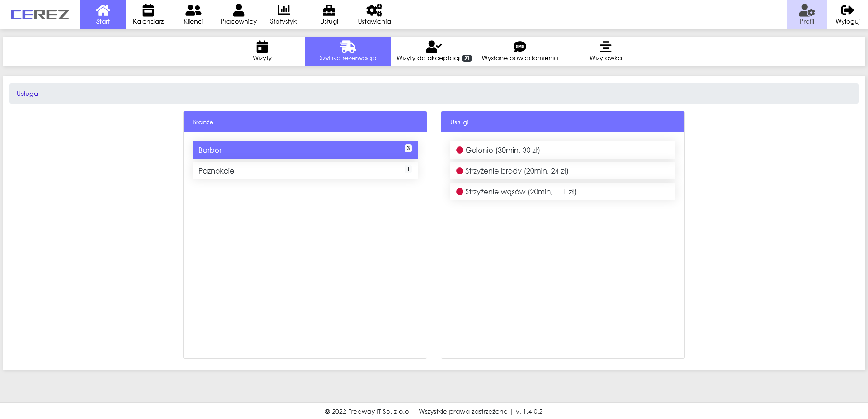This screenshot has height=419, width=868.
Task: Click the CEREZ logo
Action: pos(40,15)
